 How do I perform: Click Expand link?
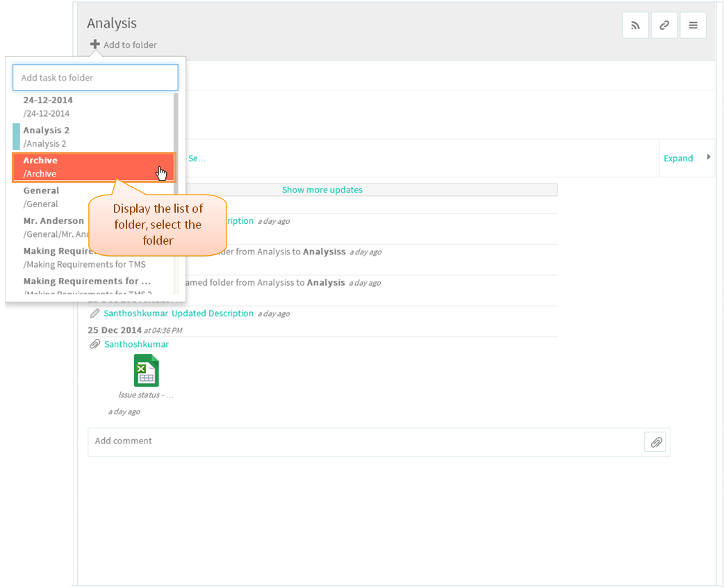(678, 158)
